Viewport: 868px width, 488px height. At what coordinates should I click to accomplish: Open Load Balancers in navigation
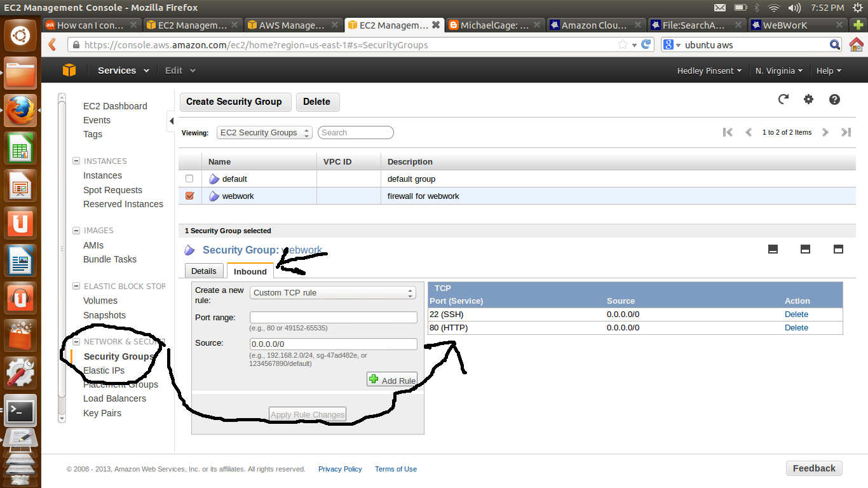(x=114, y=398)
